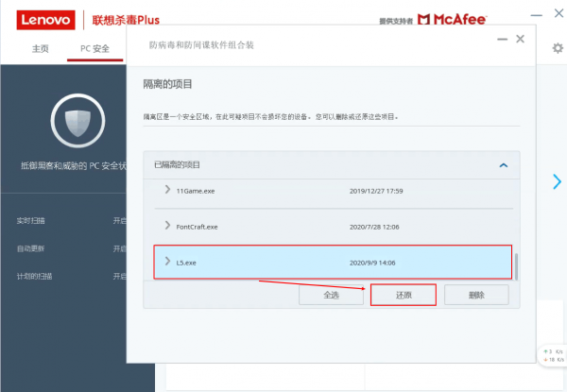Switch to the PC 安全 tab

[x=94, y=49]
